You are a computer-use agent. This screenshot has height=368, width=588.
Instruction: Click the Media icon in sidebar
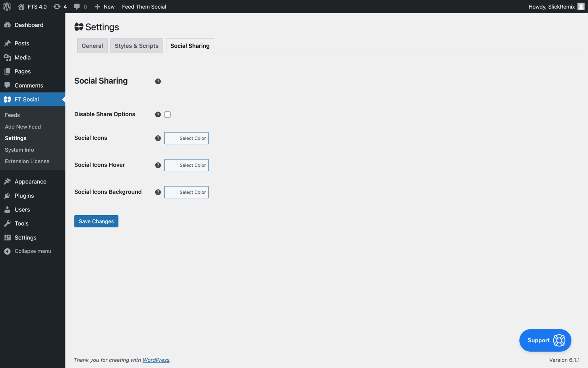(x=7, y=57)
